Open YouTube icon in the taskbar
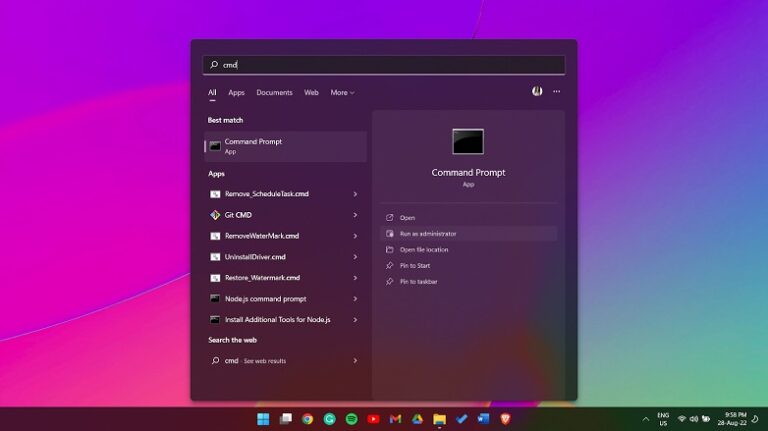Image resolution: width=768 pixels, height=431 pixels. [373, 419]
